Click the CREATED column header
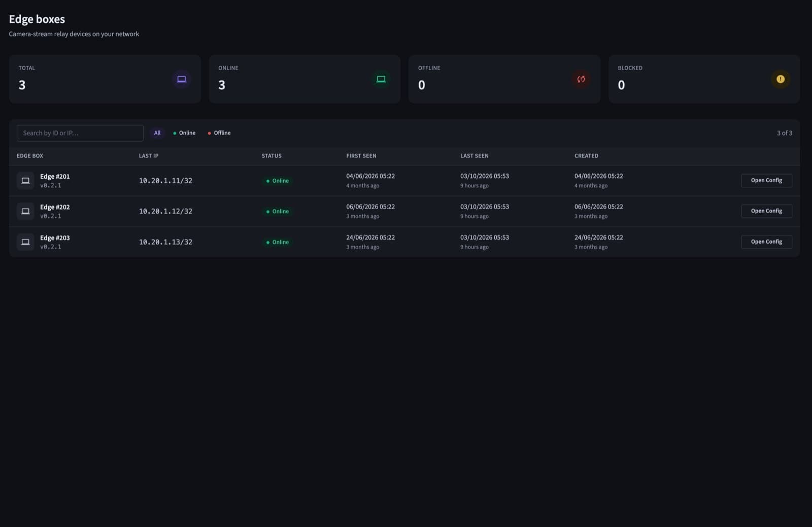 (x=586, y=156)
